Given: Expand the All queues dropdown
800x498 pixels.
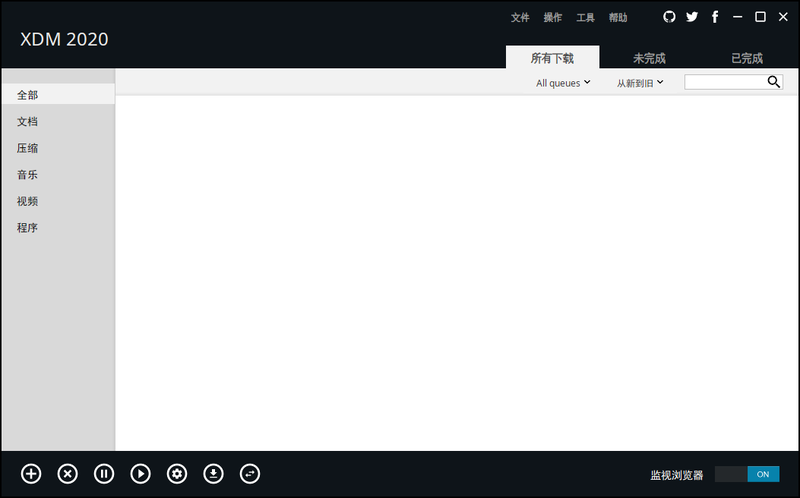Looking at the screenshot, I should [563, 83].
